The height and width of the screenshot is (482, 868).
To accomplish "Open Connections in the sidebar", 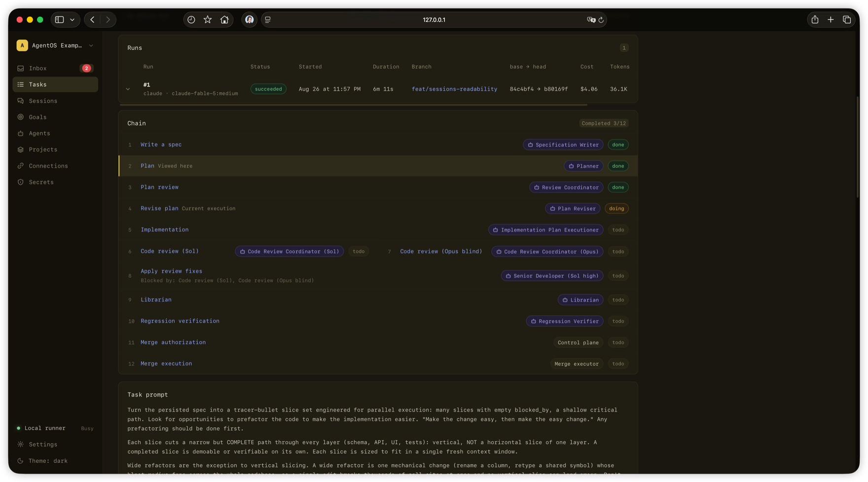I will [55, 166].
